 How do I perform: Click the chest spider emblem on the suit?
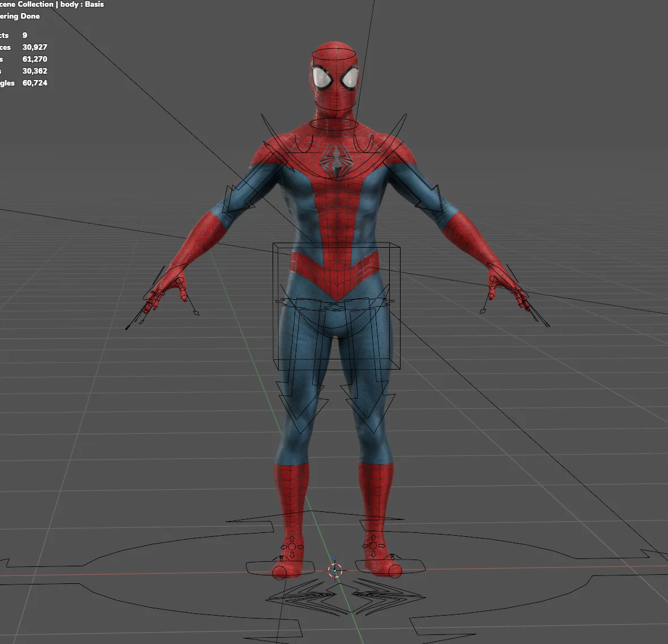pyautogui.click(x=336, y=162)
